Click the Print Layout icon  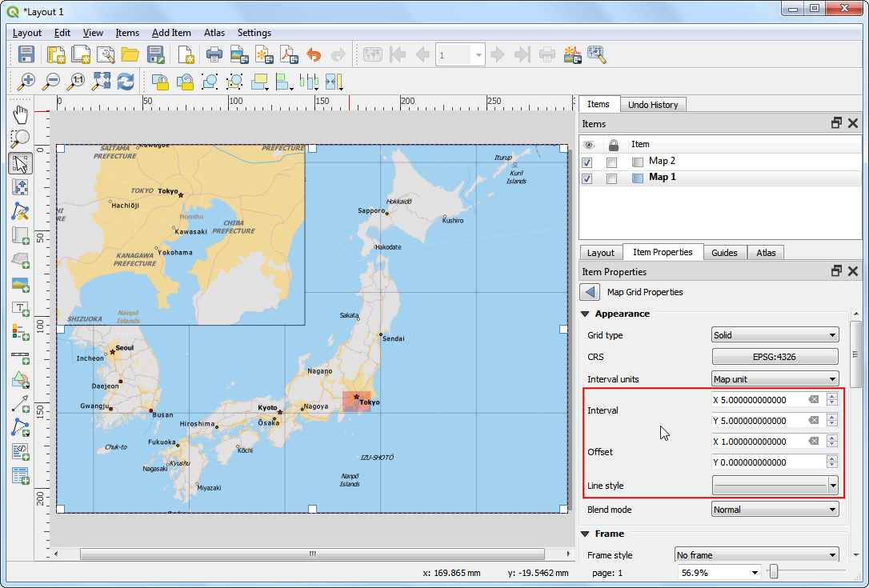click(214, 54)
